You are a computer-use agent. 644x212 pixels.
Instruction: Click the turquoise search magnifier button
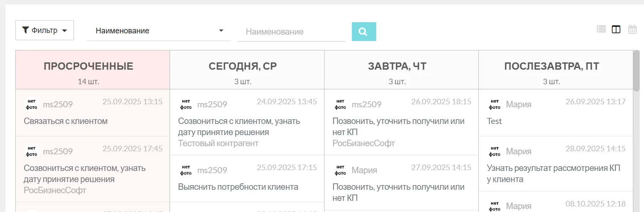(363, 32)
